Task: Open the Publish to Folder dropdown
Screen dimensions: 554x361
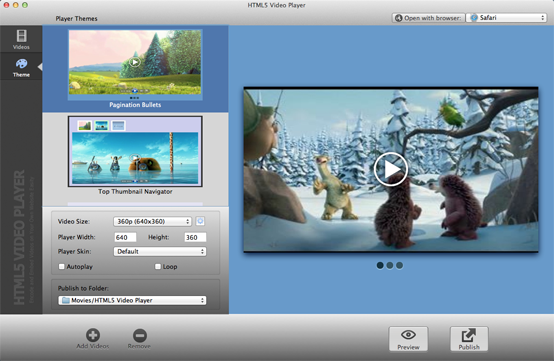Action: click(132, 300)
